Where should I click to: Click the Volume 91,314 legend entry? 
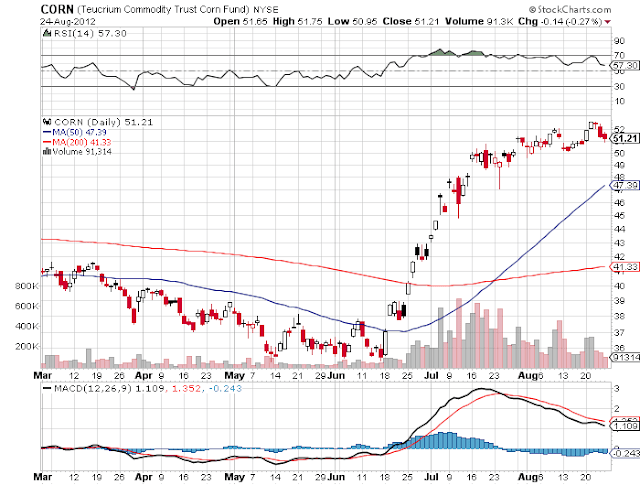(82, 151)
